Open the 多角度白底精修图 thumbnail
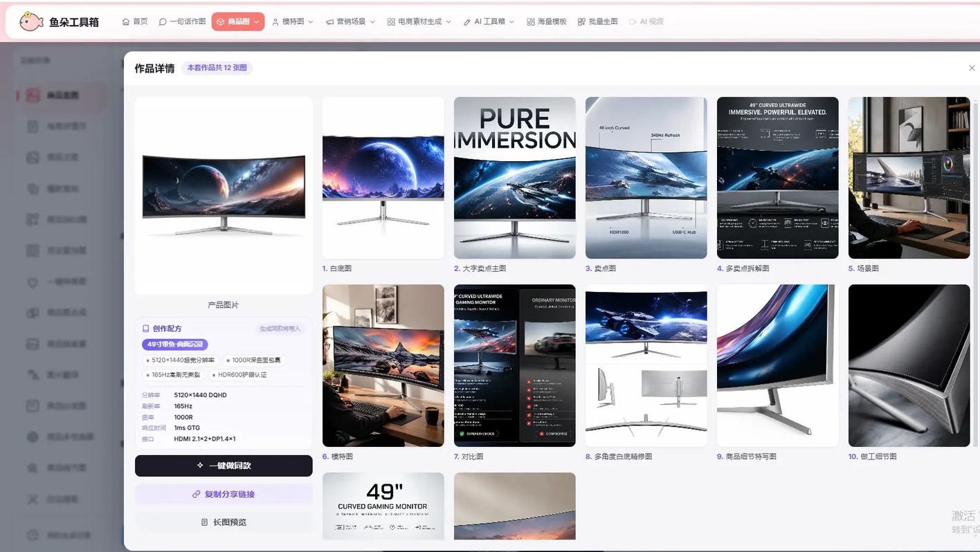Image resolution: width=980 pixels, height=552 pixels. coord(646,366)
